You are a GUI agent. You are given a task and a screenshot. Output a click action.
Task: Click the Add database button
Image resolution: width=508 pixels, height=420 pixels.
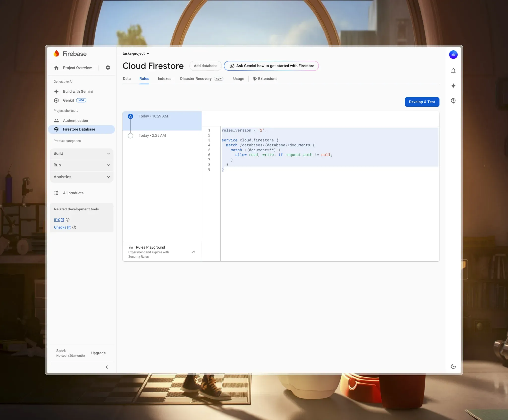(205, 66)
